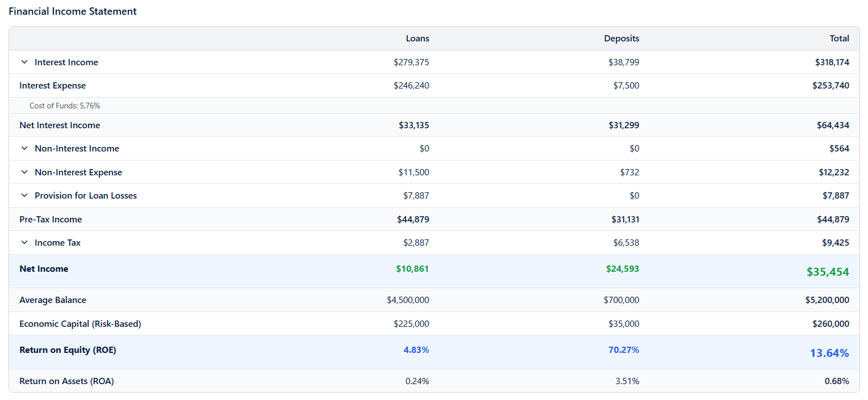Click the Interest Expense row label
This screenshot has width=868, height=400.
tap(52, 86)
